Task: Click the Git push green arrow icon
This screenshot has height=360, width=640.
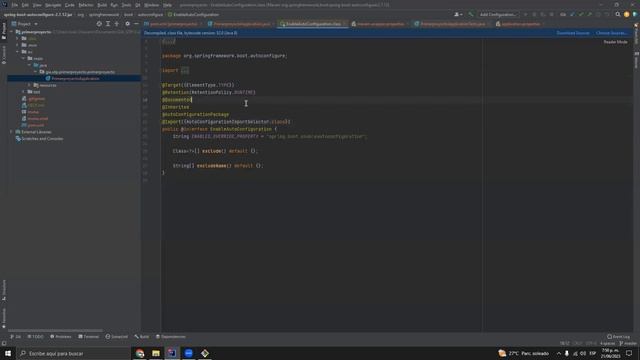Action: click(x=589, y=15)
